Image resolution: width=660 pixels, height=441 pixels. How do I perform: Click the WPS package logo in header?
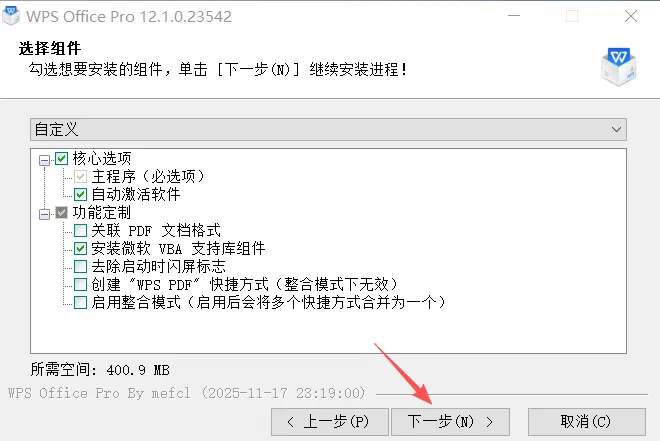[x=618, y=67]
